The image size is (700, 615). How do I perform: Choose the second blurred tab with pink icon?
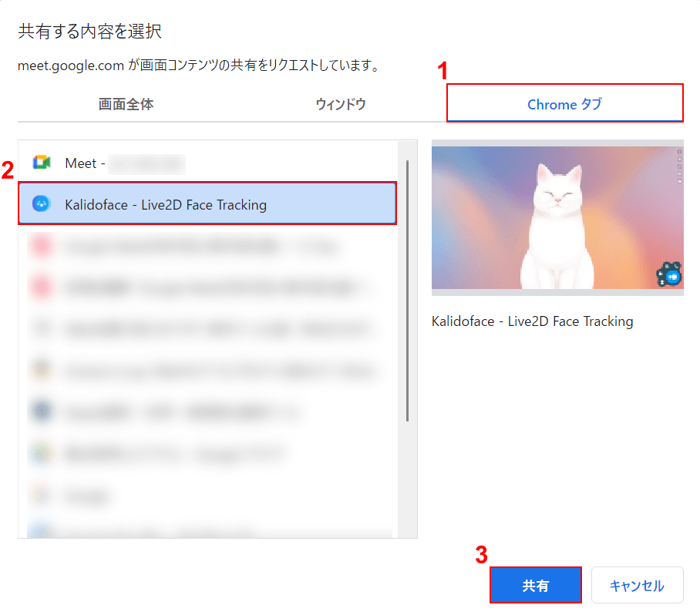(207, 287)
